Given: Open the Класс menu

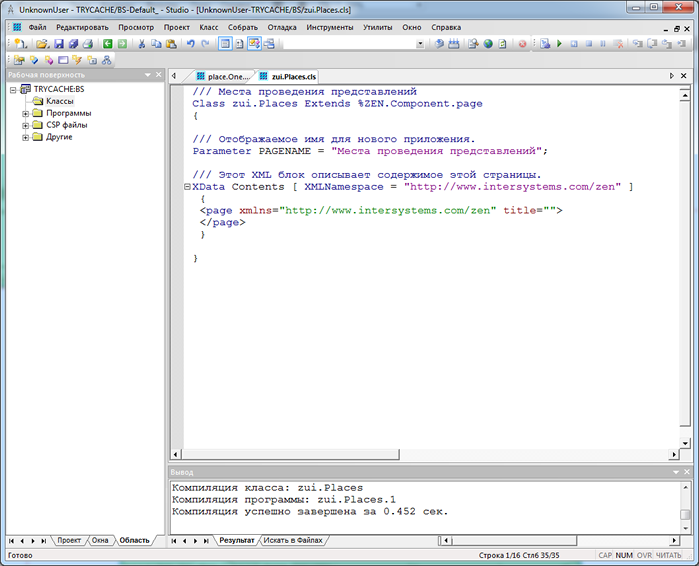Looking at the screenshot, I should tap(209, 27).
